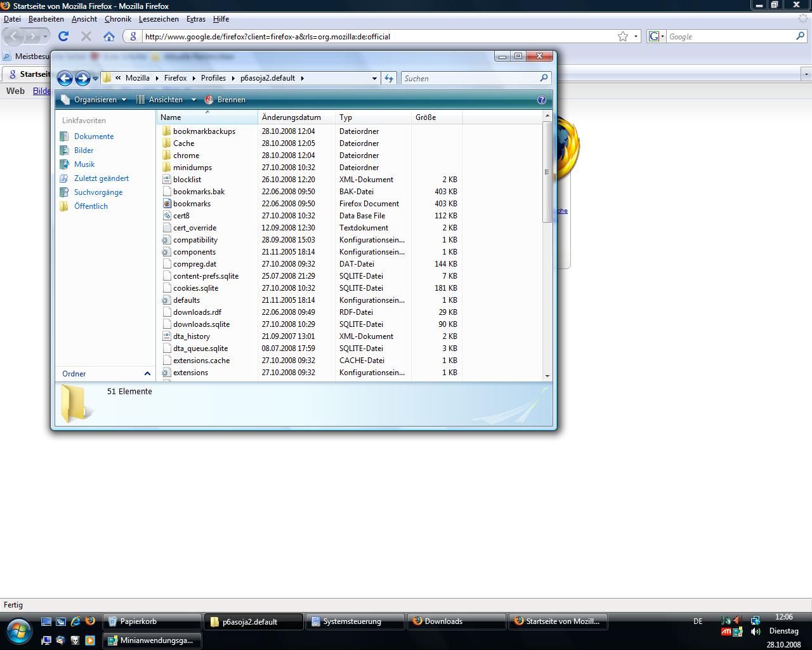
Task: Open the Bearbeiten menu
Action: point(46,19)
